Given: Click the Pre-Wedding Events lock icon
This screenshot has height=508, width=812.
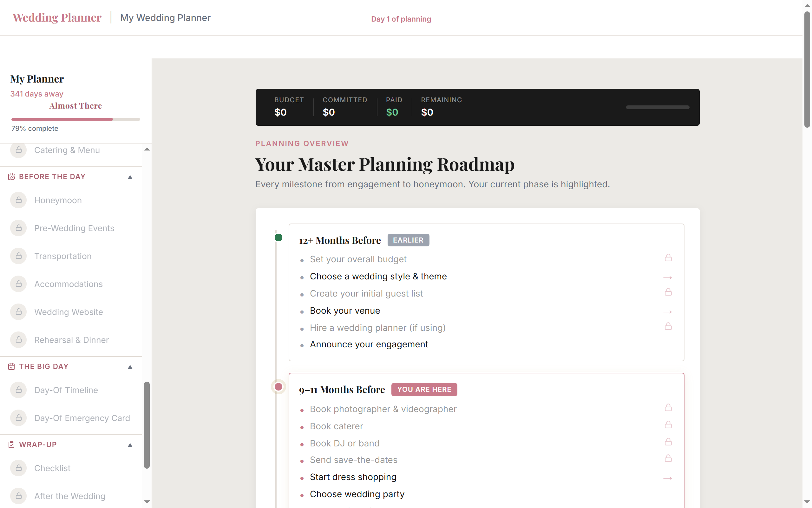Looking at the screenshot, I should pos(18,228).
